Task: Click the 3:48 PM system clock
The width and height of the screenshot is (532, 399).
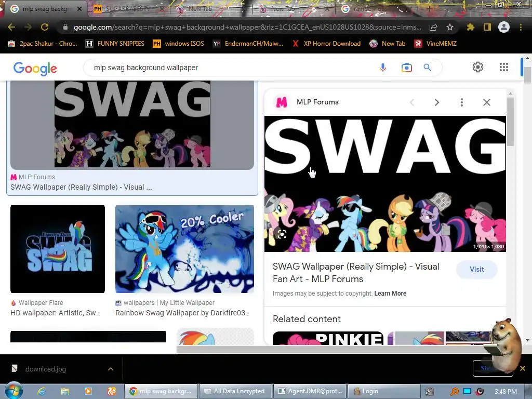Action: [x=506, y=392]
